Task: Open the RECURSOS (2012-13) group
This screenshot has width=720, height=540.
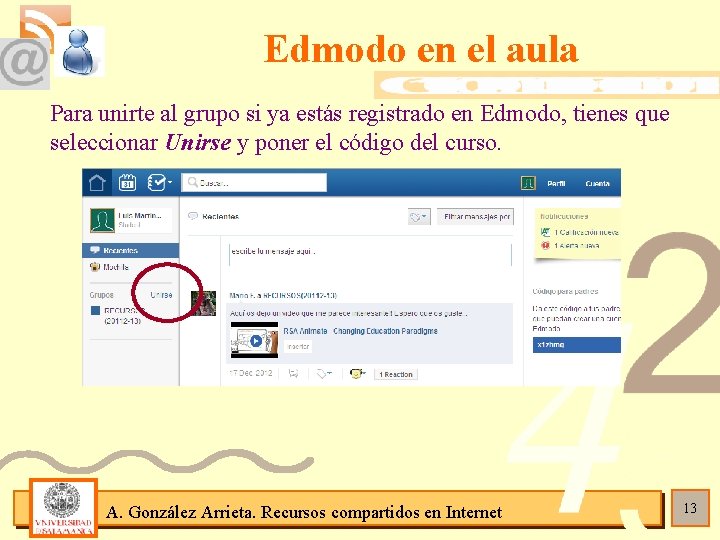Action: point(123,315)
